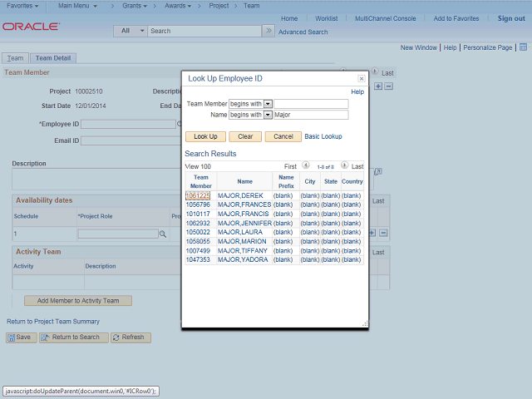Switch to the Team Detail tab
Viewport: 532px width, 399px height.
pos(53,58)
